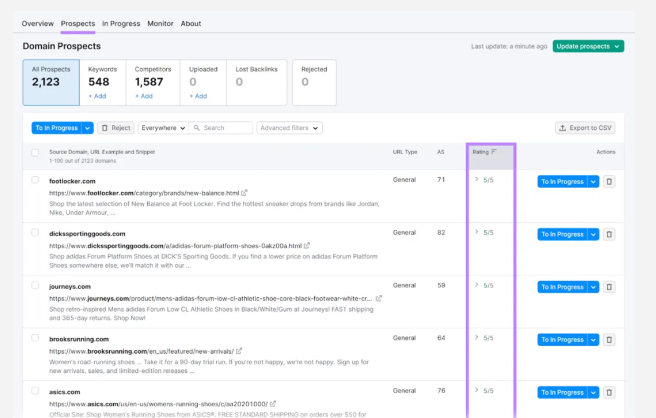Viewport: 656px width, 418px height.
Task: Click bulk To In Progress button
Action: (56, 128)
